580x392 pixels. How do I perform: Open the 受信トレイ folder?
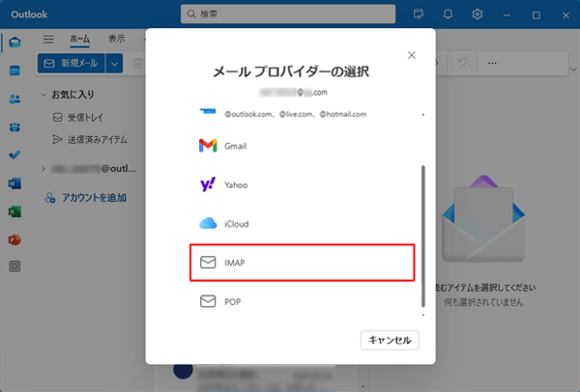pos(78,118)
